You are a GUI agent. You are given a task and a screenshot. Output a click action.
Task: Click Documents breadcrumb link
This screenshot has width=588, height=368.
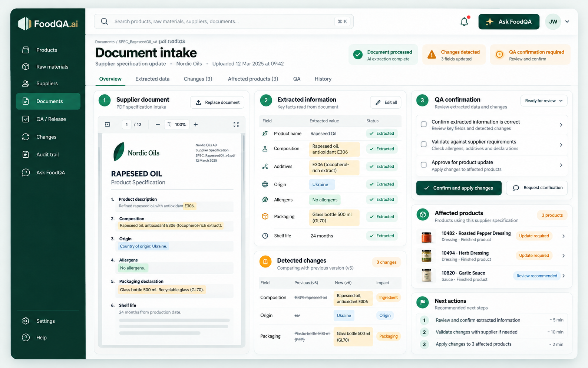105,42
